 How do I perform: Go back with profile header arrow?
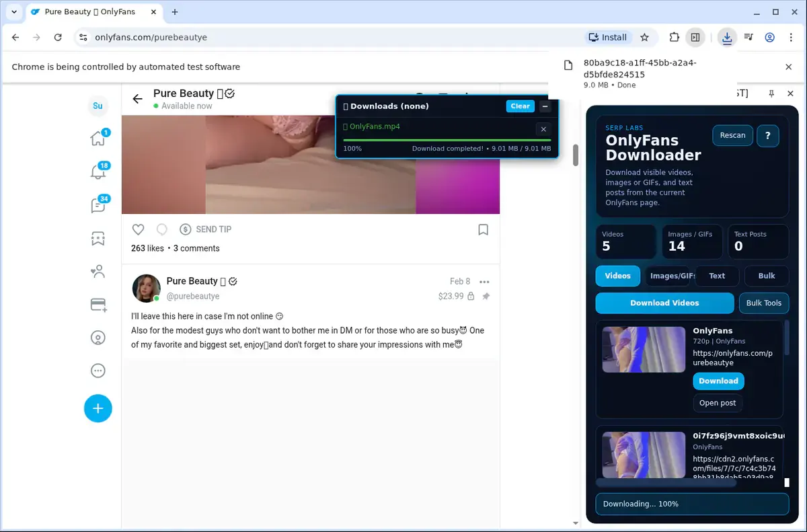coord(138,99)
